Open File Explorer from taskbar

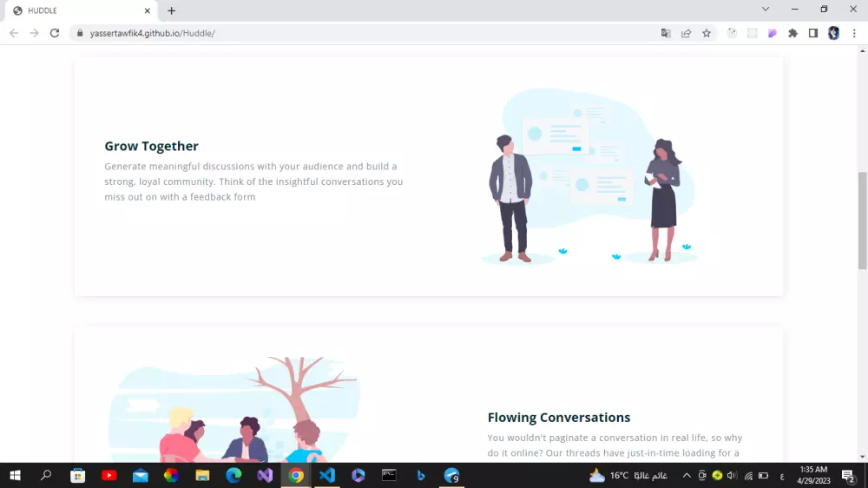pos(202,475)
